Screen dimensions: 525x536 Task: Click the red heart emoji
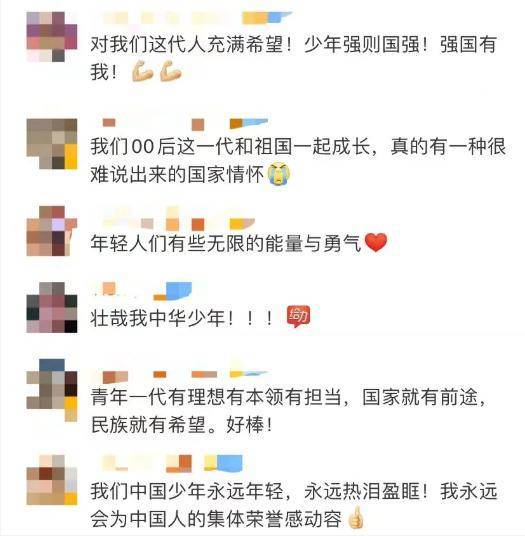(376, 242)
